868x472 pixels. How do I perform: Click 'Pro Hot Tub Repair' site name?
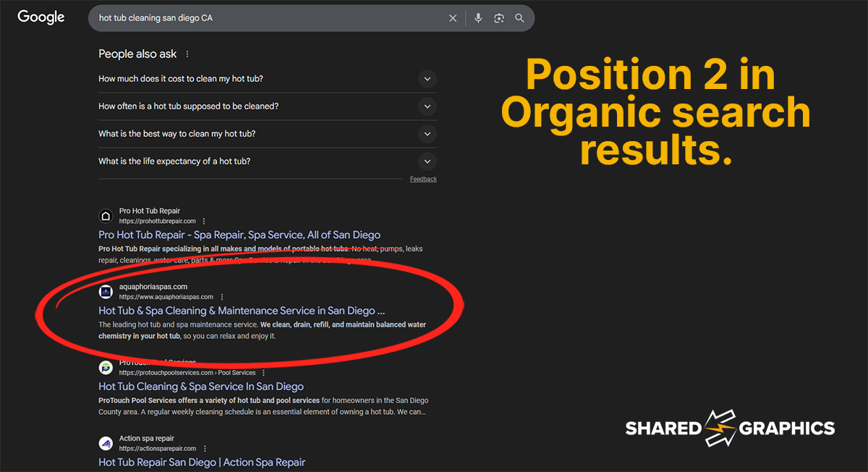pyautogui.click(x=150, y=211)
